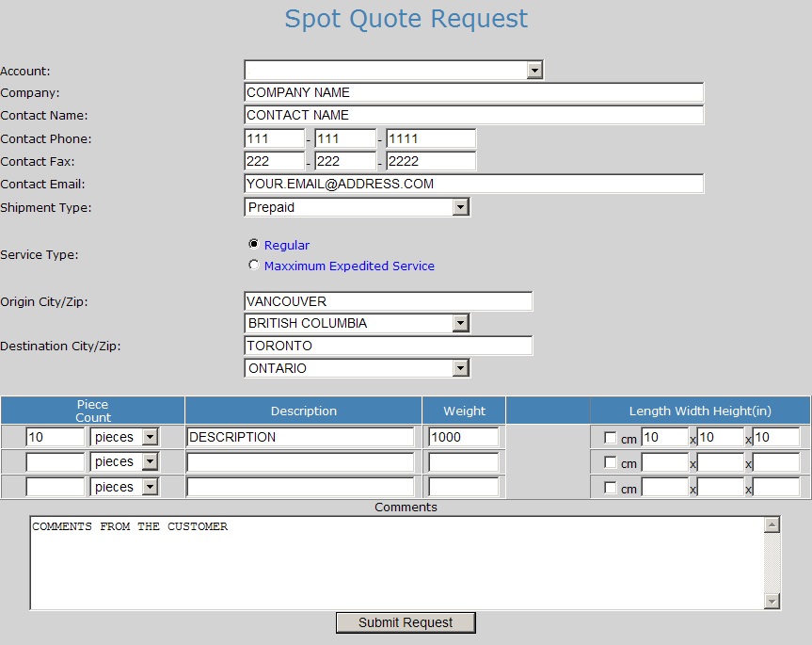Image resolution: width=812 pixels, height=645 pixels.
Task: Click the Comments text area
Action: coord(395,563)
